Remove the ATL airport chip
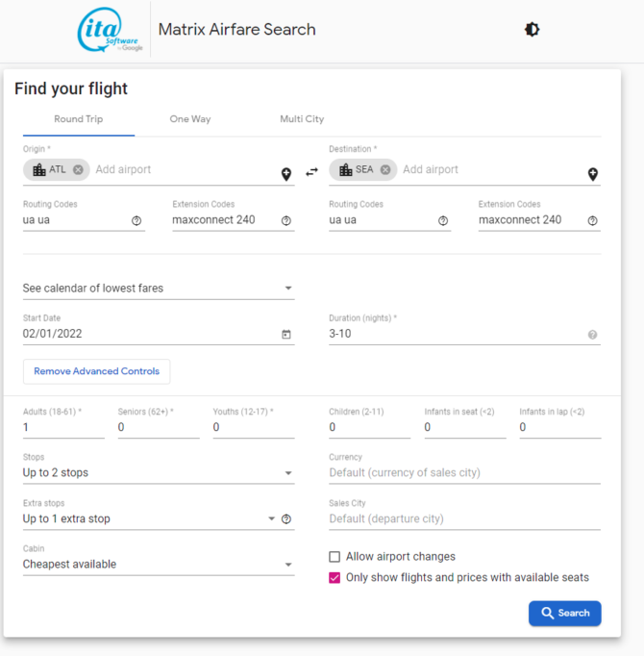Screen dimensions: 644x656 (x=78, y=169)
